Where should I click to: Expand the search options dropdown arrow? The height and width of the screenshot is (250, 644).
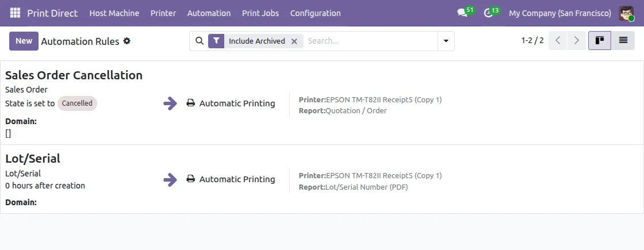[x=446, y=41]
